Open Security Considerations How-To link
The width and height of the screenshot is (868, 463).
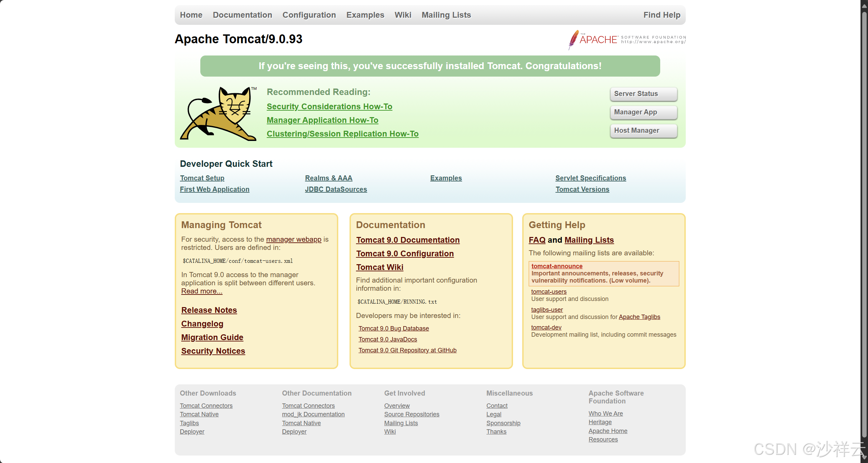(329, 107)
